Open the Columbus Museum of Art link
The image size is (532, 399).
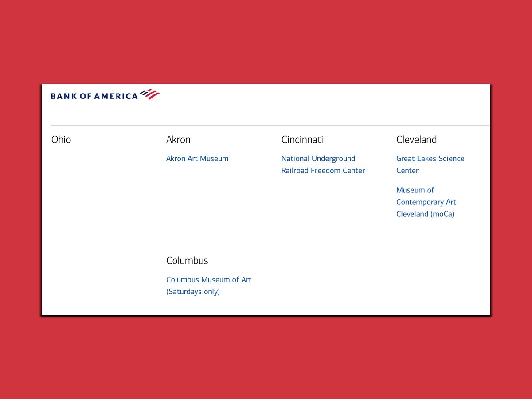coord(208,280)
